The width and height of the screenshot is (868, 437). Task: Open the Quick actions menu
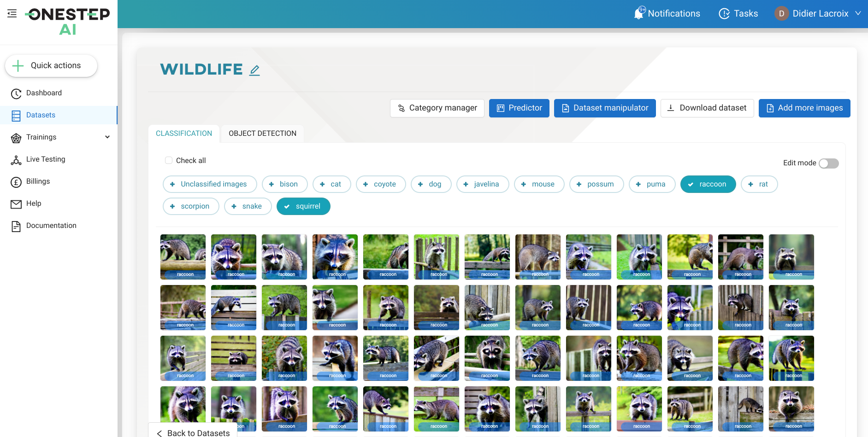[51, 66]
